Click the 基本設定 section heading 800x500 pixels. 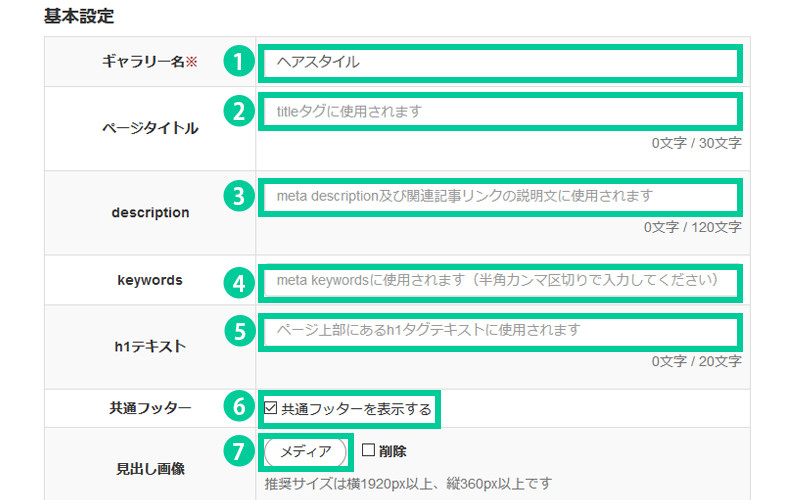tap(79, 17)
